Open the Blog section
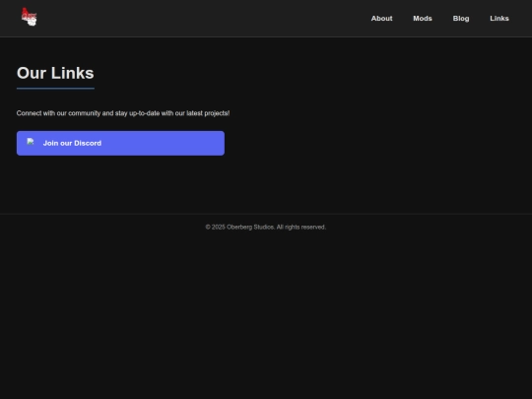This screenshot has height=399, width=532. 461,19
